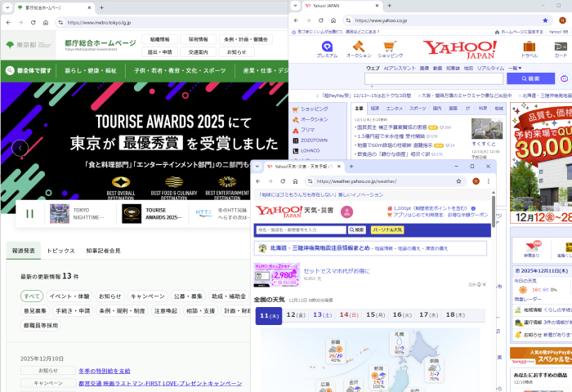Reload the Yahoo weather page
Screen dimensions: 572x392
click(283, 181)
